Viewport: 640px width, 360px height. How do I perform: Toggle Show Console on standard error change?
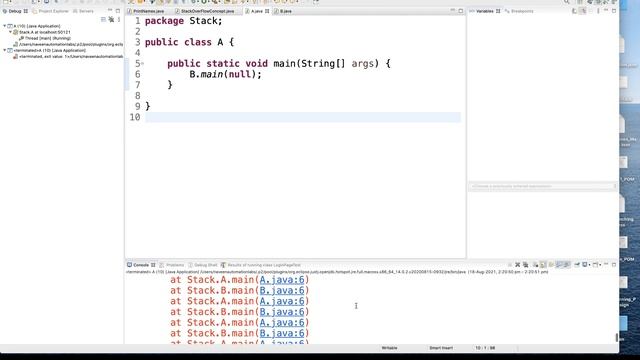pos(567,265)
